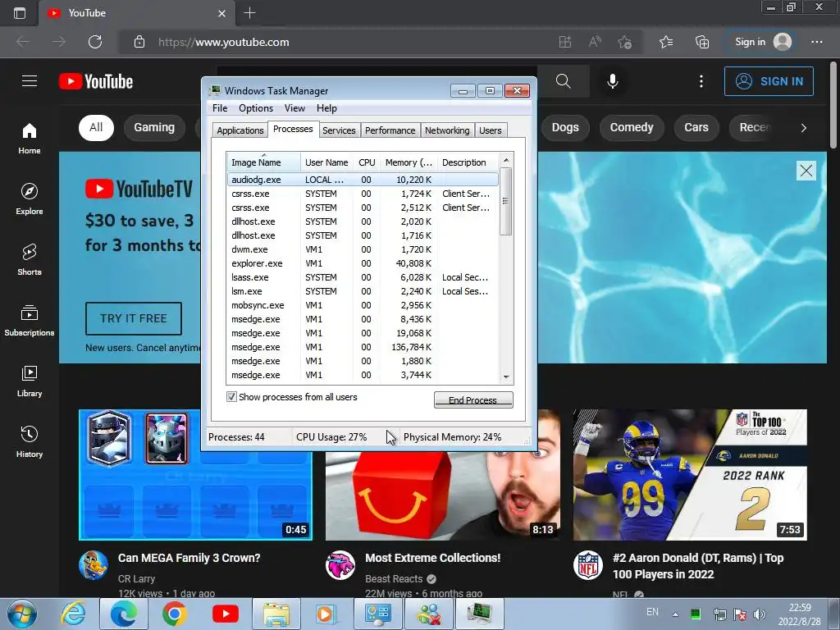
Task: Select lsass.exe process row
Action: click(x=363, y=277)
